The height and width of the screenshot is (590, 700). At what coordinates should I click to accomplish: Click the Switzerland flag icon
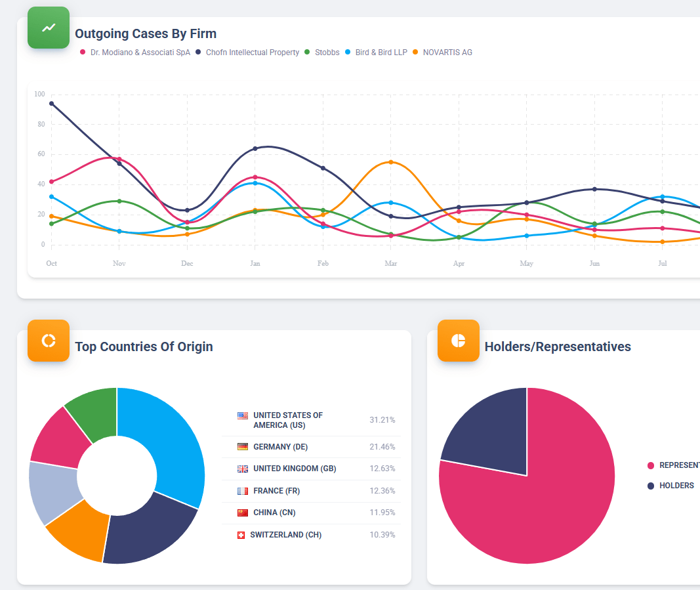coord(241,535)
